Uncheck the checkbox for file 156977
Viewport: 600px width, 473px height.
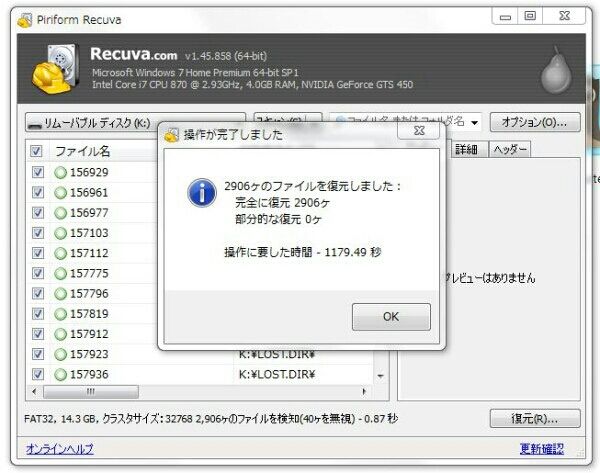pos(38,212)
